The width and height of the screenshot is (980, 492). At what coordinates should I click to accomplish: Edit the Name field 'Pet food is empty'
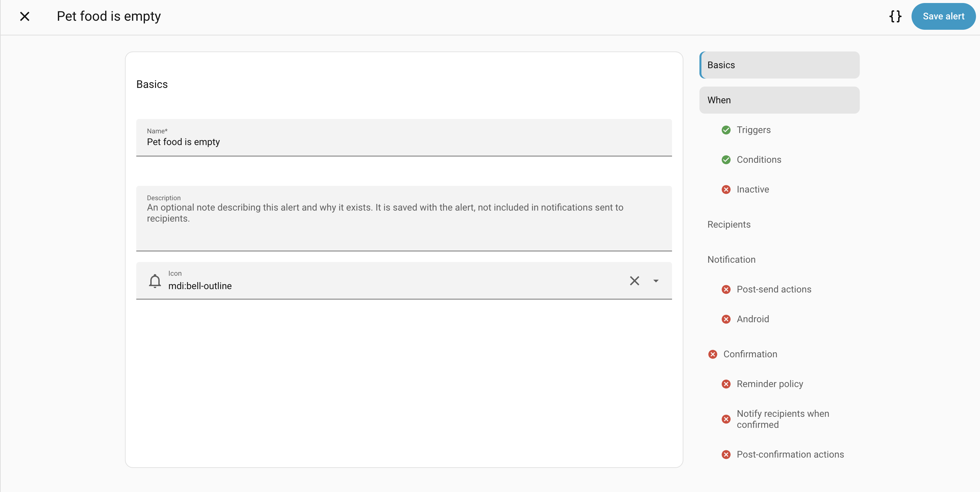pyautogui.click(x=404, y=137)
